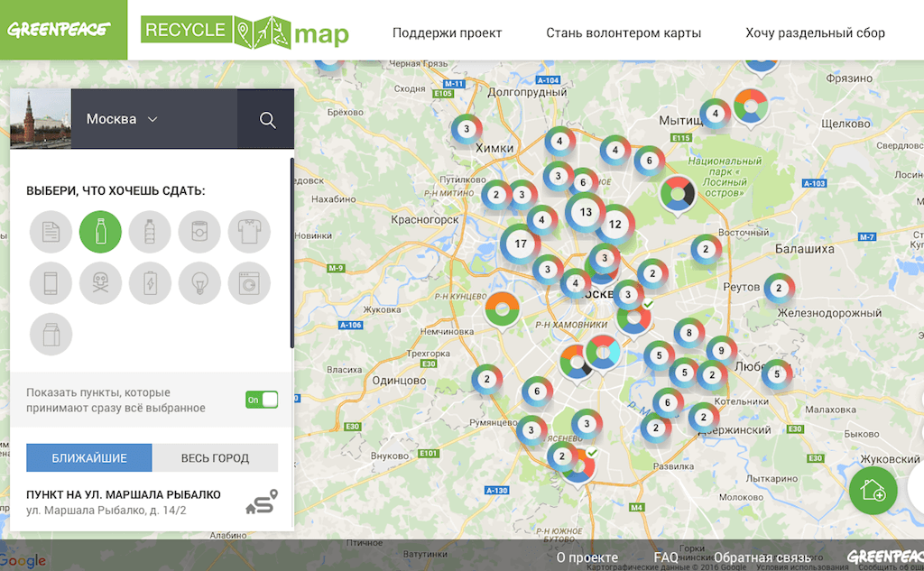Image resolution: width=924 pixels, height=571 pixels.
Task: Select the tetra pak carton filter icon
Action: pyautogui.click(x=51, y=334)
